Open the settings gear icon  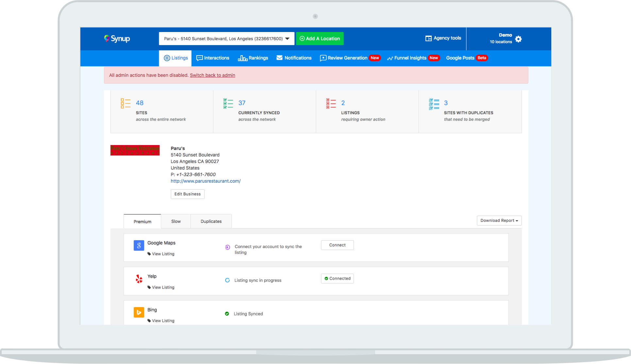pyautogui.click(x=518, y=39)
